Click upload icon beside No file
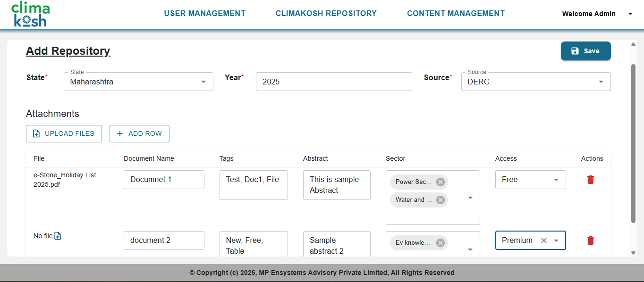This screenshot has height=282, width=644. click(x=58, y=236)
